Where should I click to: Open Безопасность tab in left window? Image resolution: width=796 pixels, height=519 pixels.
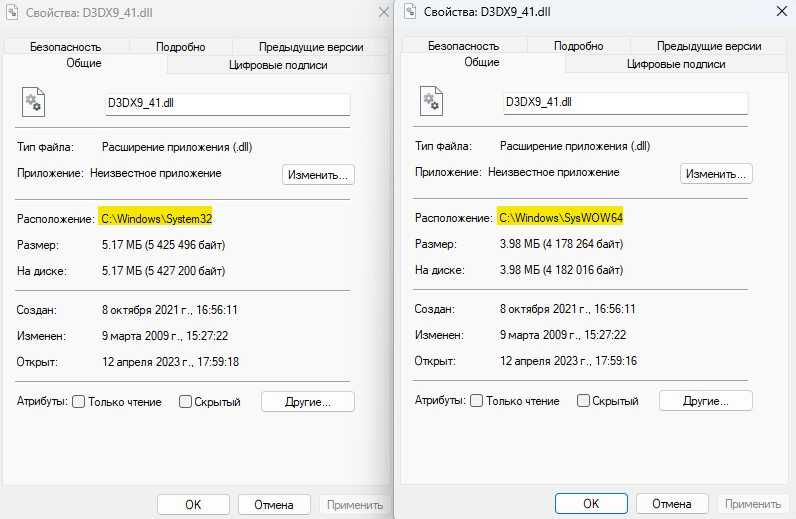point(65,47)
